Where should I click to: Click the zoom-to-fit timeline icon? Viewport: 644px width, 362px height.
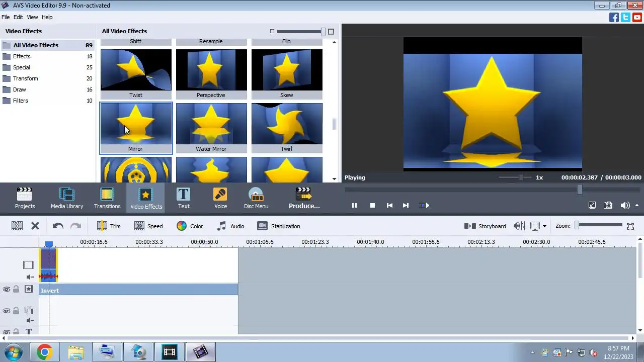pyautogui.click(x=630, y=226)
